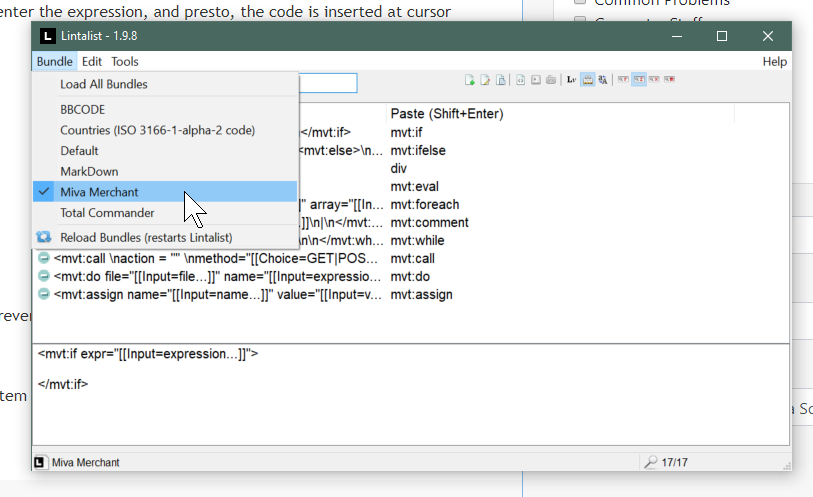This screenshot has height=497, width=813.
Task: Click the New Snippet icon with green plus
Action: coord(470,80)
